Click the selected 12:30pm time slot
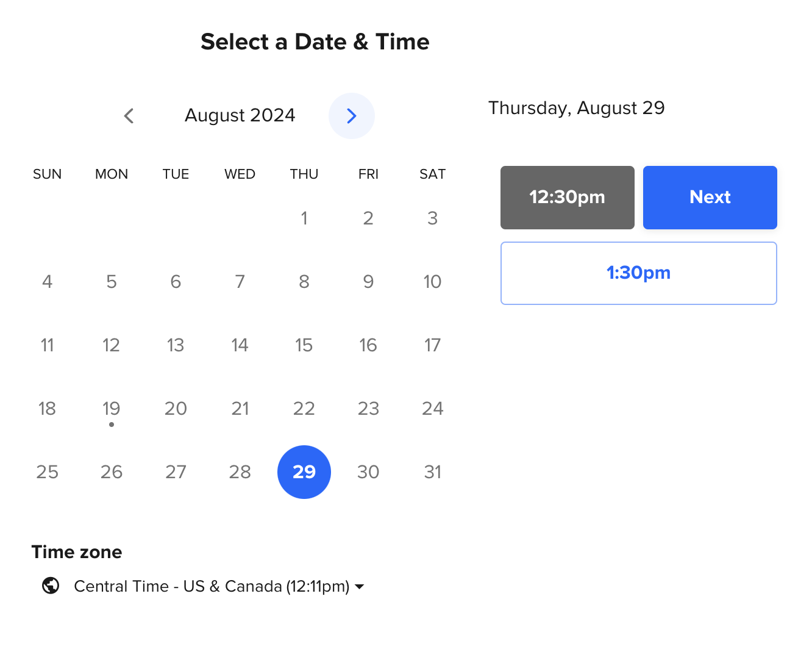 point(567,198)
